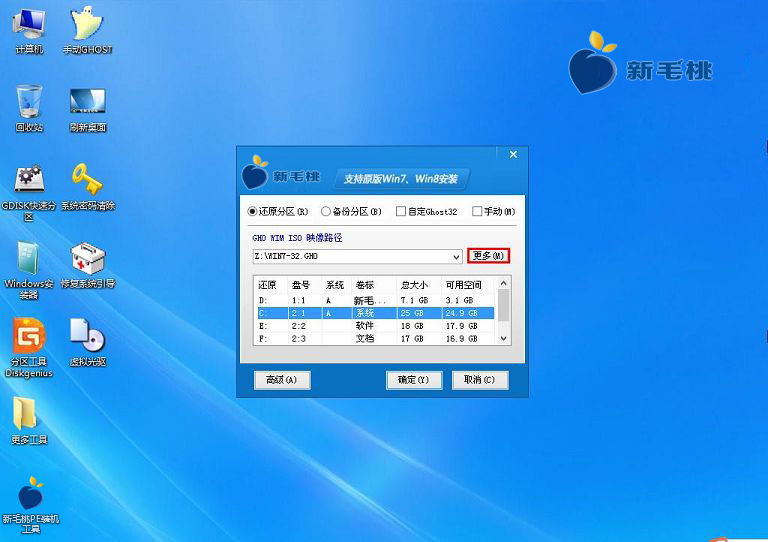Launch the 手动GHOST ghost icon
This screenshot has height=542, width=768.
coord(88,30)
